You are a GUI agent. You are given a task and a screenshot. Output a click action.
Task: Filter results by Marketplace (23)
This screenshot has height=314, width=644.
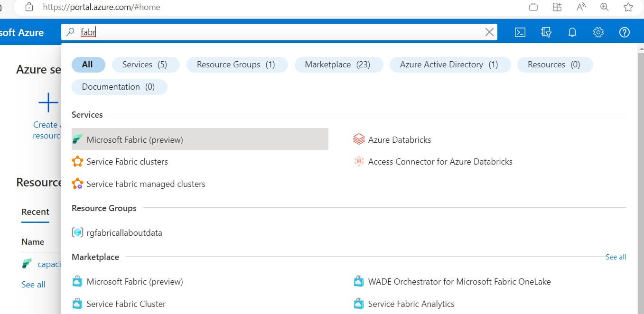point(338,65)
